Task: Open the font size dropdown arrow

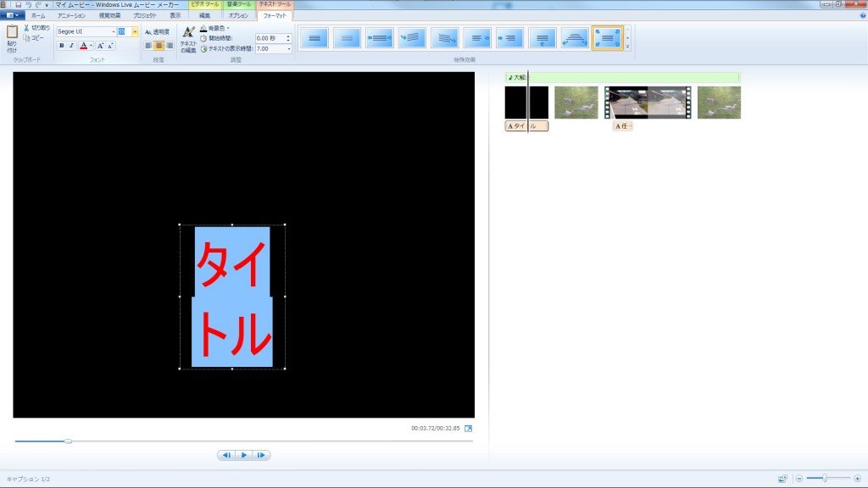Action: (135, 31)
